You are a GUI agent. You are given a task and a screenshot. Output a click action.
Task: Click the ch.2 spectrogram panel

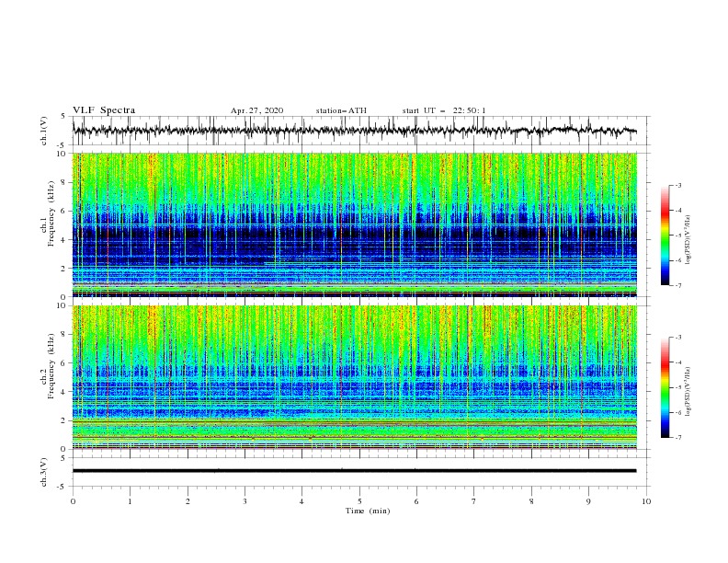coord(354,377)
